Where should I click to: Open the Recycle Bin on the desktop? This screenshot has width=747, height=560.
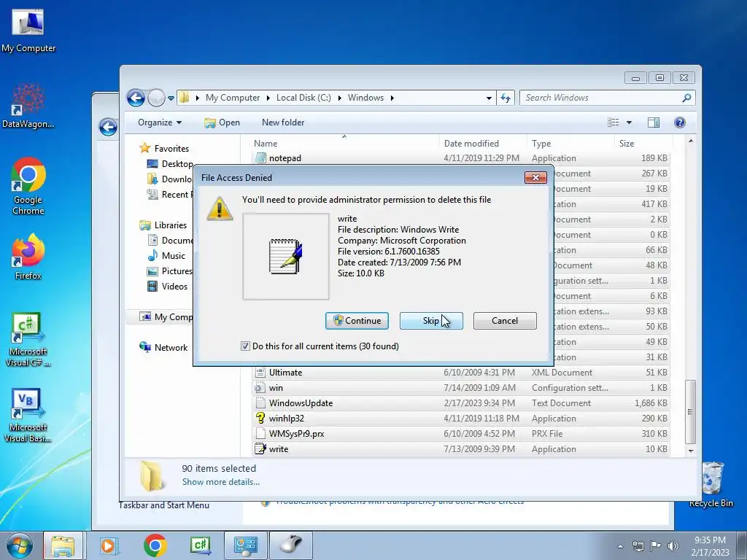click(711, 484)
